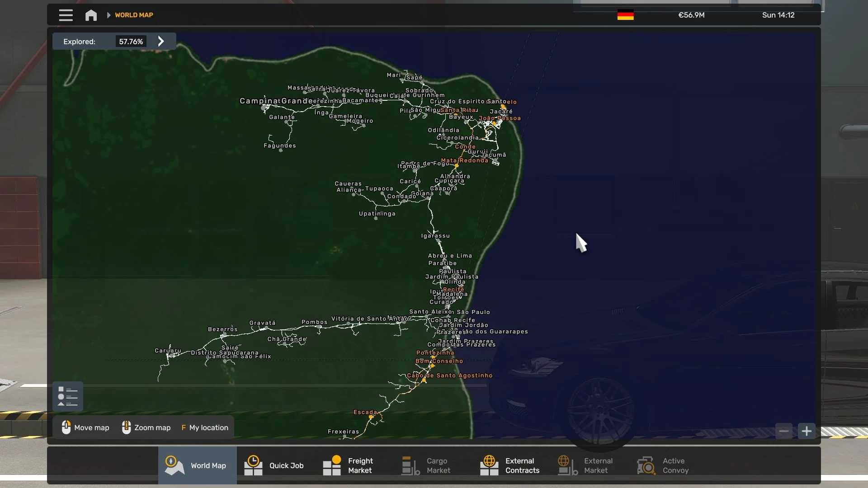Click the WORLD MAP breadcrumb label

coord(134,15)
